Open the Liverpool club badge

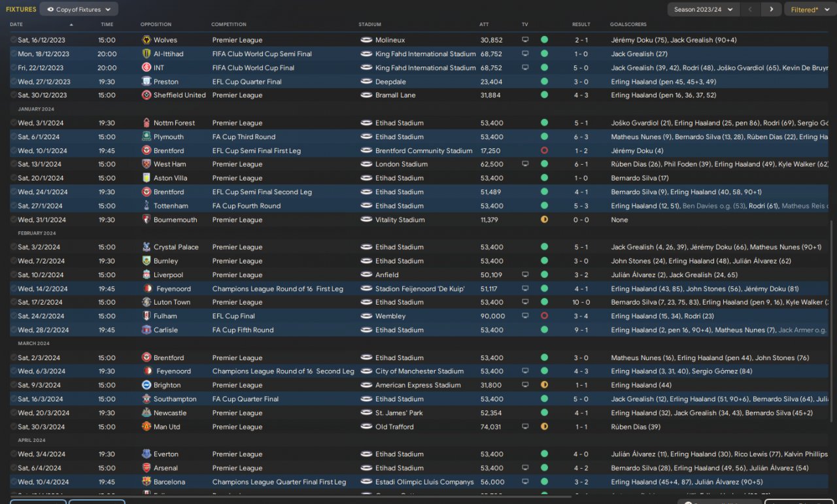(x=146, y=275)
